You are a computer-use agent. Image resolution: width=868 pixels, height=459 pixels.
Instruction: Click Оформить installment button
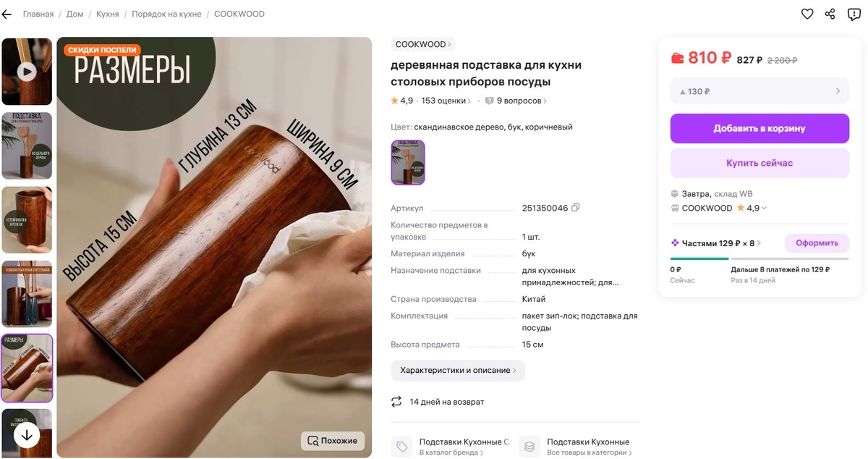point(817,243)
